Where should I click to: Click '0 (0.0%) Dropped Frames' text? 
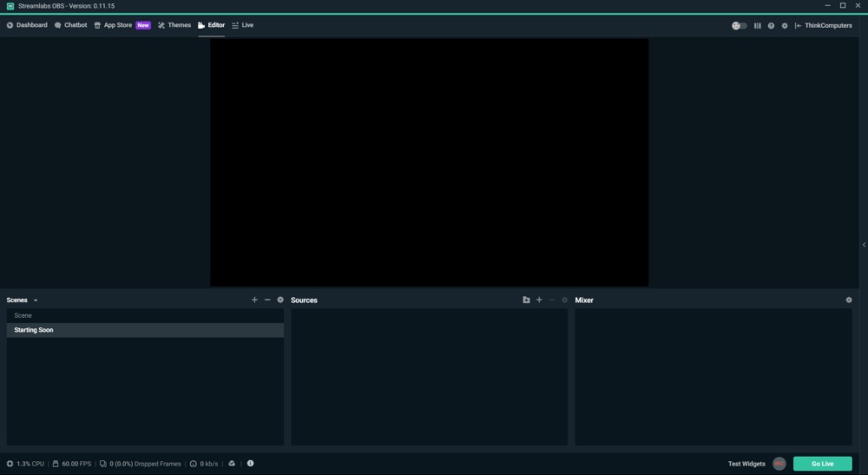pyautogui.click(x=145, y=464)
